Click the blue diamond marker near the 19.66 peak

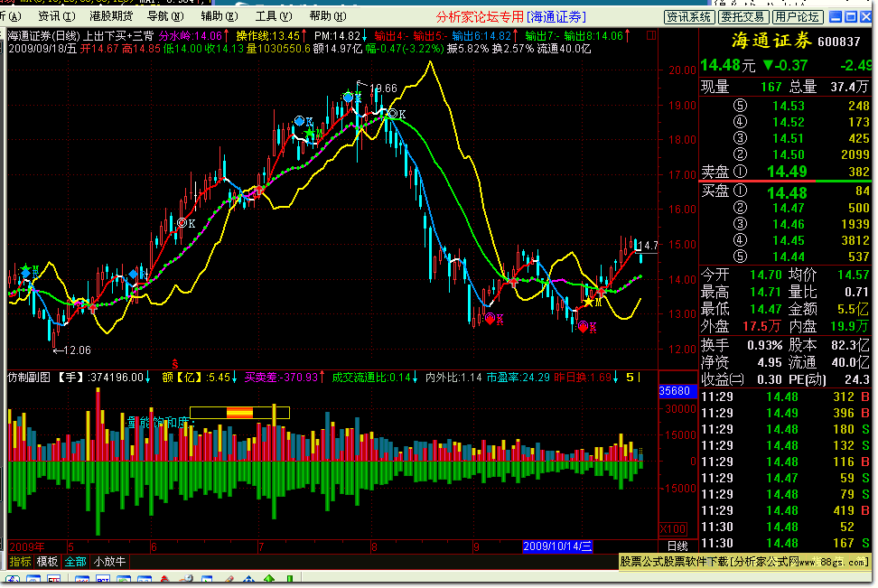(x=349, y=98)
